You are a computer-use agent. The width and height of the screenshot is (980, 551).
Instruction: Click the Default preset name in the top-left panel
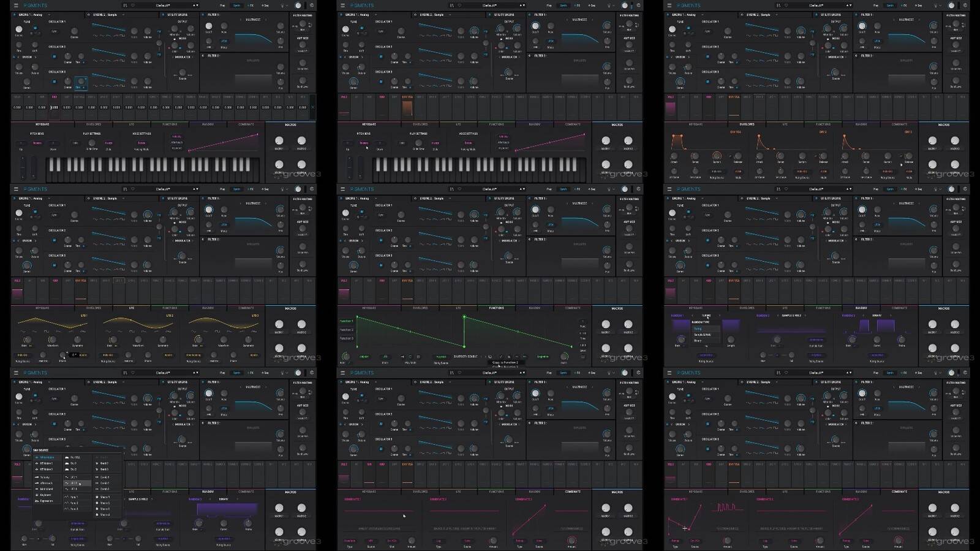pos(163,6)
